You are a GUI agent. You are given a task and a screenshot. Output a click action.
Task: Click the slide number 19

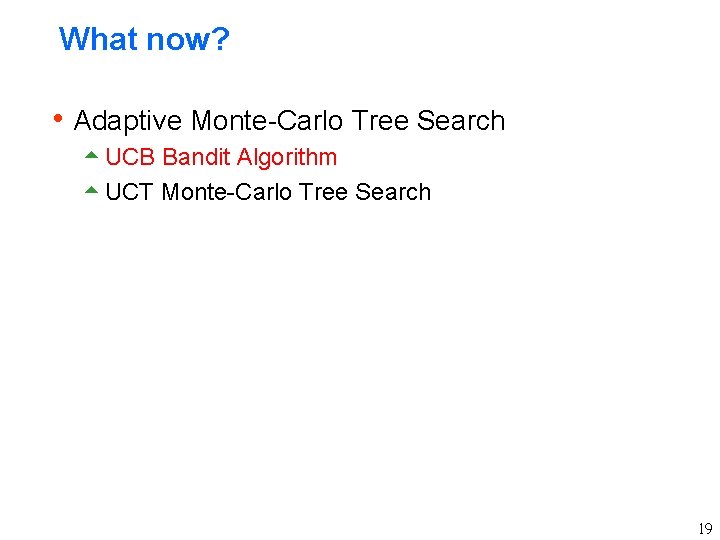coord(705,529)
